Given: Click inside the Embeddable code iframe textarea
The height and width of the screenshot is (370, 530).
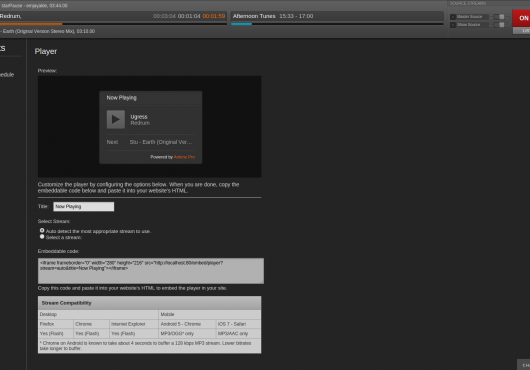Looking at the screenshot, I should click(151, 271).
